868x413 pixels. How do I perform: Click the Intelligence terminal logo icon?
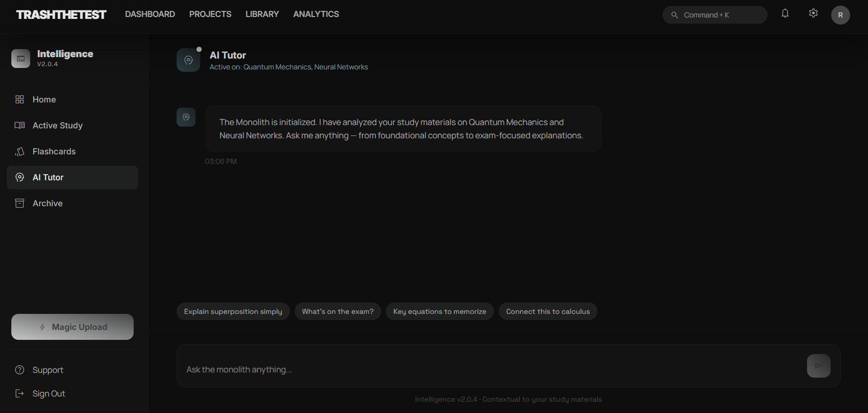coord(21,59)
